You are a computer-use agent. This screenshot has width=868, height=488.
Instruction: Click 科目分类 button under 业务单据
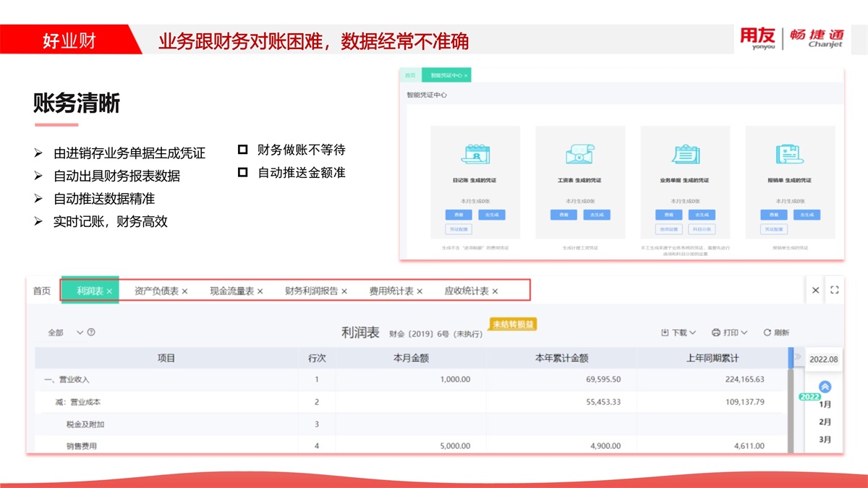pos(701,229)
